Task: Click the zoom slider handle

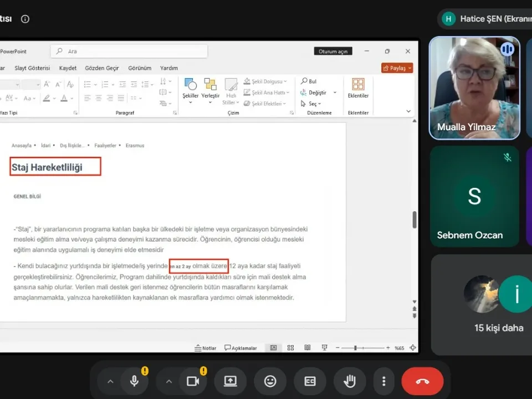Action: [355, 348]
